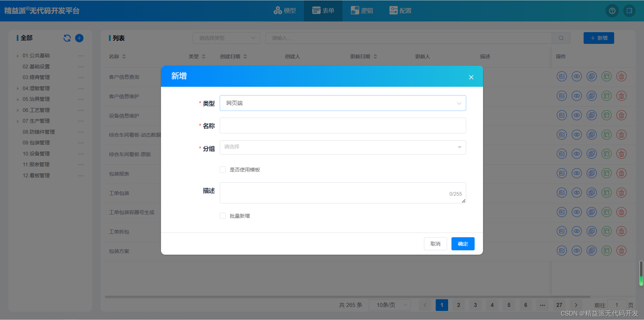Open the help icon in the top bar

click(612, 10)
